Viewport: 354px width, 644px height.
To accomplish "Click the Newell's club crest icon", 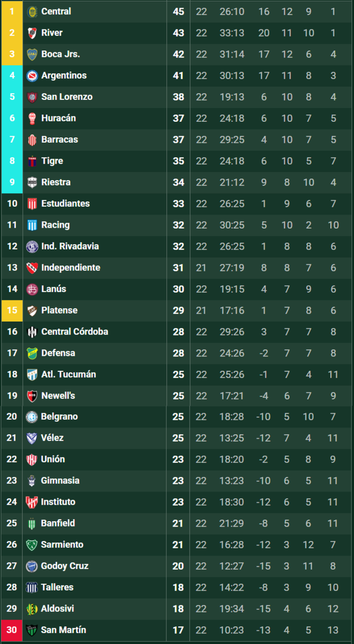I will click(32, 395).
